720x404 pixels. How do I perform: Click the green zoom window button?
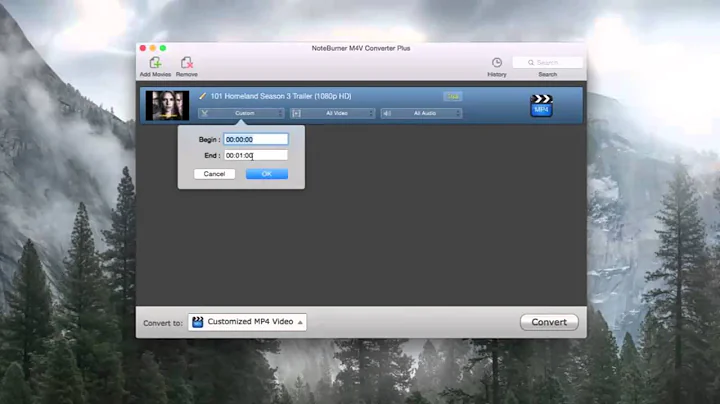tap(163, 48)
